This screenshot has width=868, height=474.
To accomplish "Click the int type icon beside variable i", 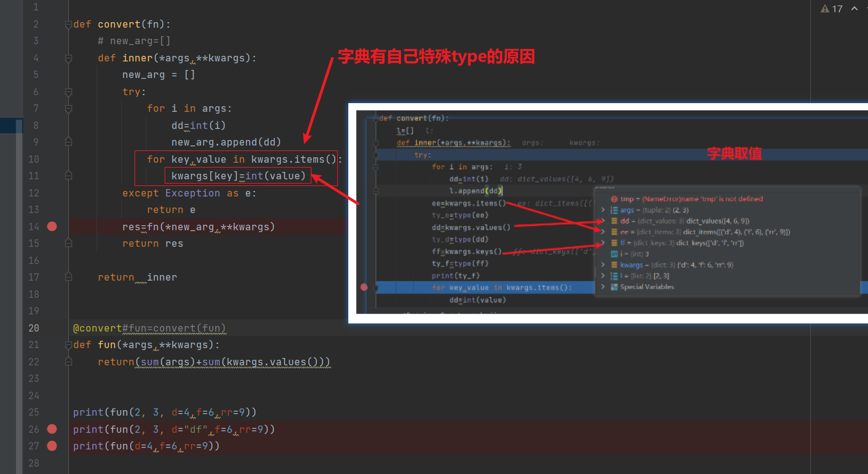I will pyautogui.click(x=614, y=253).
